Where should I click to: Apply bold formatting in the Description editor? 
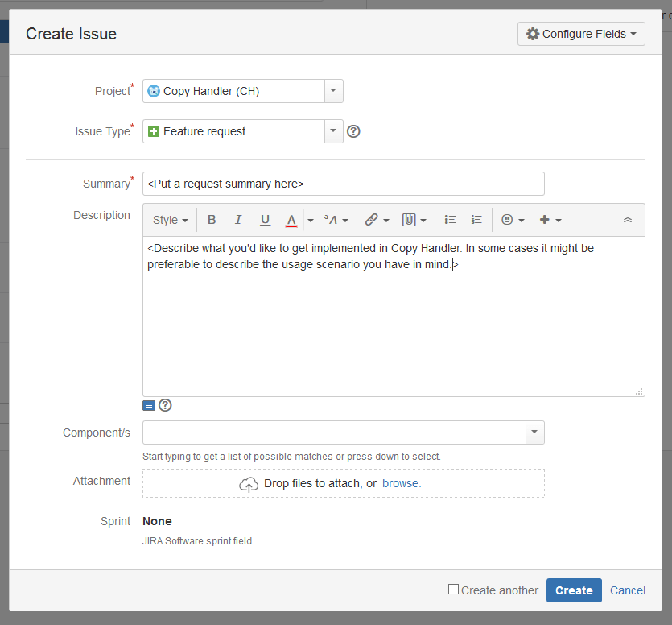pyautogui.click(x=212, y=219)
